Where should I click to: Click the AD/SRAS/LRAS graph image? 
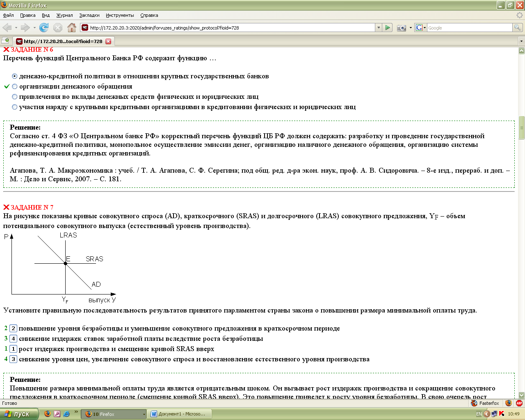coord(60,267)
